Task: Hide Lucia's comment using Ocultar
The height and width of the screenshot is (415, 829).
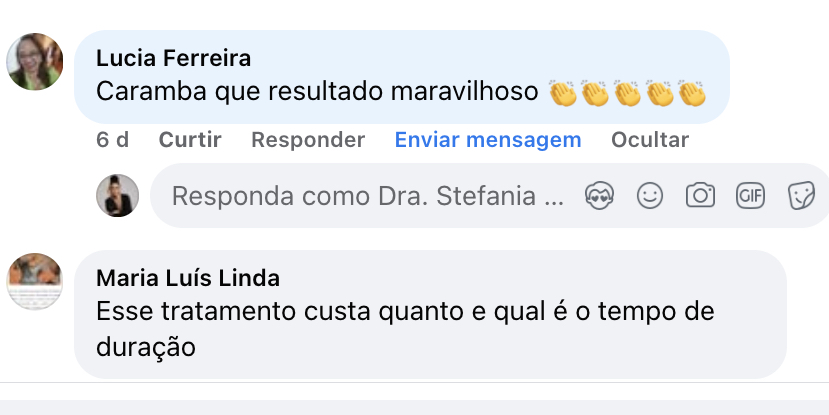Action: [x=650, y=140]
